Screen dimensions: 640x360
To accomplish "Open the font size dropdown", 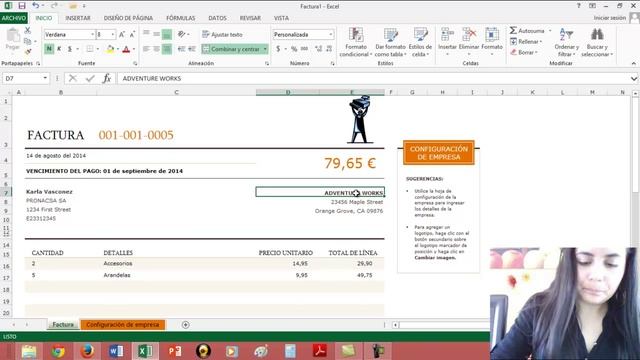I will (x=113, y=35).
